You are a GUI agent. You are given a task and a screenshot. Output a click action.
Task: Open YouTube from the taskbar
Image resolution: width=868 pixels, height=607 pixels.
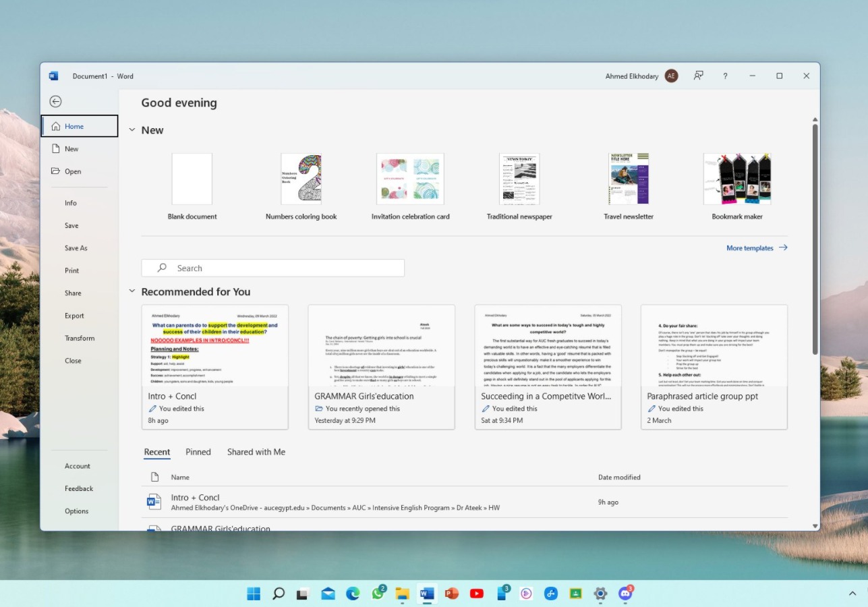tap(477, 594)
